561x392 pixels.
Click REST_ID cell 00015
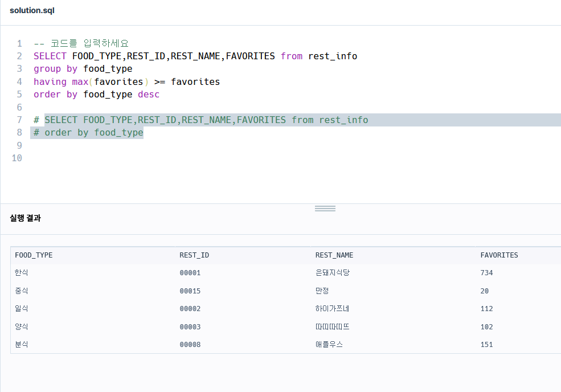pyautogui.click(x=190, y=291)
